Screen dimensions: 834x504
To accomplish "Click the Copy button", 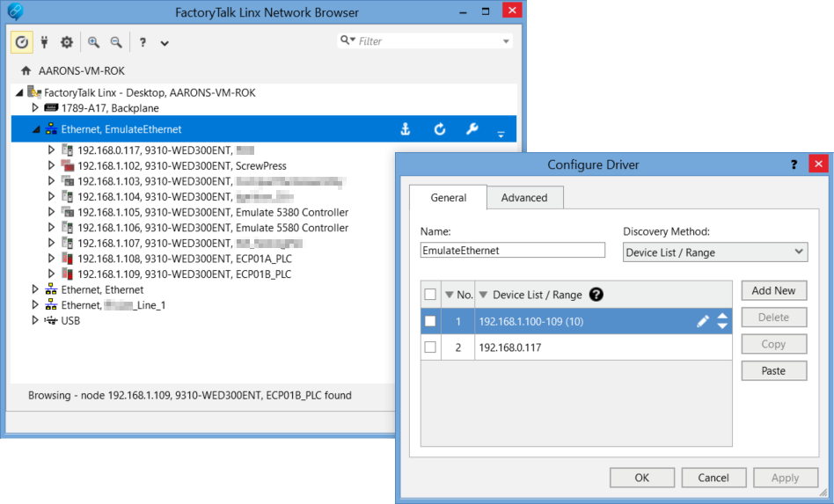I will coord(774,344).
